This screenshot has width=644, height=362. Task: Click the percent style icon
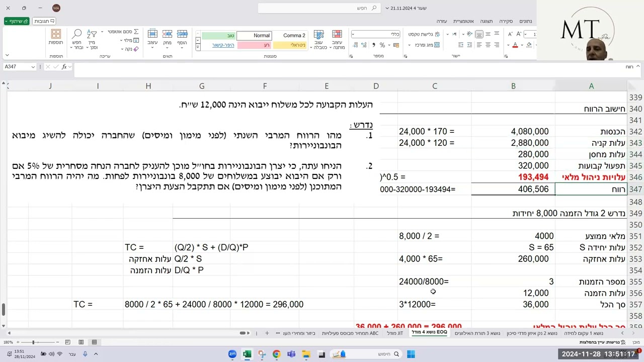pos(382,45)
